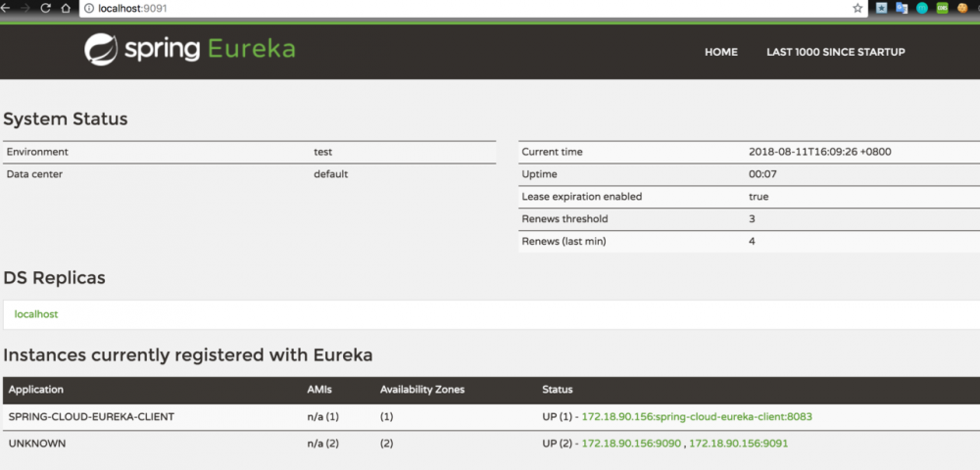Click the SPRING-CLOUD-EUREKA-CLIENT application name
This screenshot has height=470, width=980.
(91, 416)
